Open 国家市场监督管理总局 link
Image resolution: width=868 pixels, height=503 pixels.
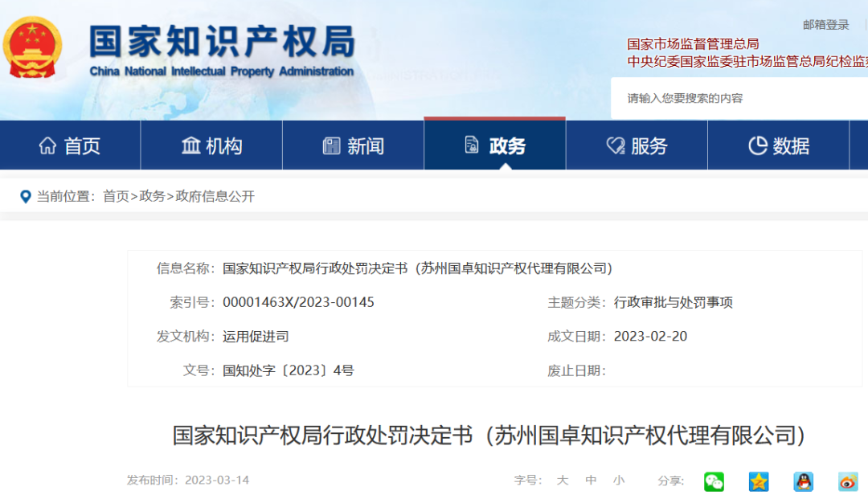coord(693,43)
